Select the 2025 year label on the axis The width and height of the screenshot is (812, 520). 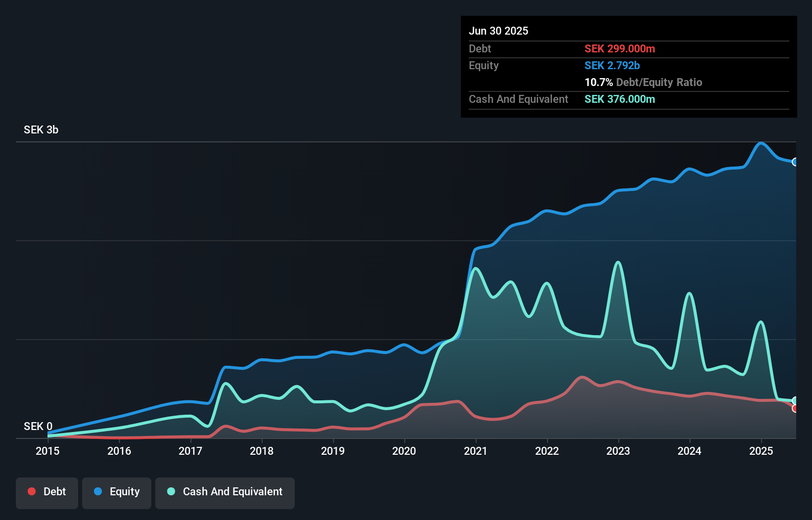[761, 451]
